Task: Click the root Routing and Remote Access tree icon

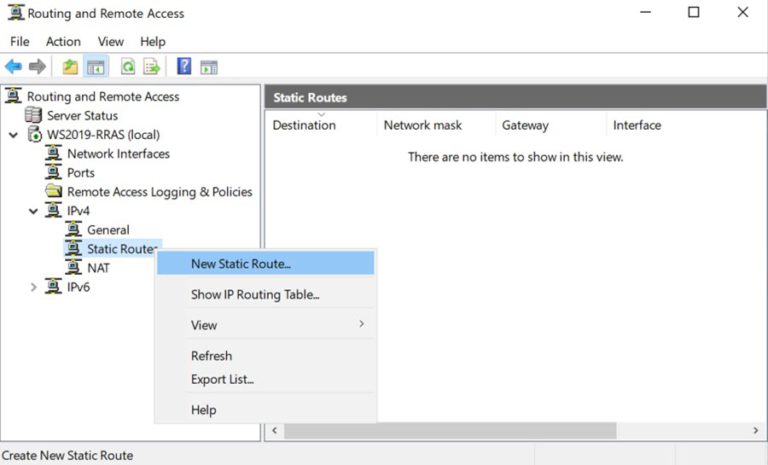Action: 13,96
